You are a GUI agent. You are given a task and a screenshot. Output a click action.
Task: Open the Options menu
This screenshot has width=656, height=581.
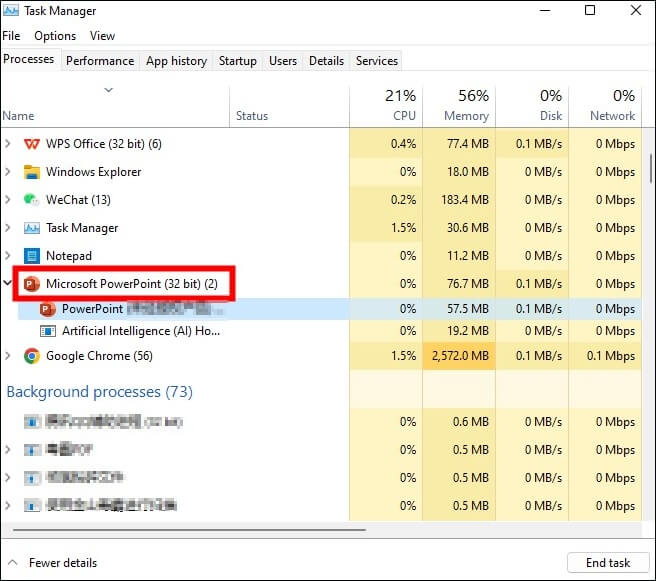(x=55, y=36)
